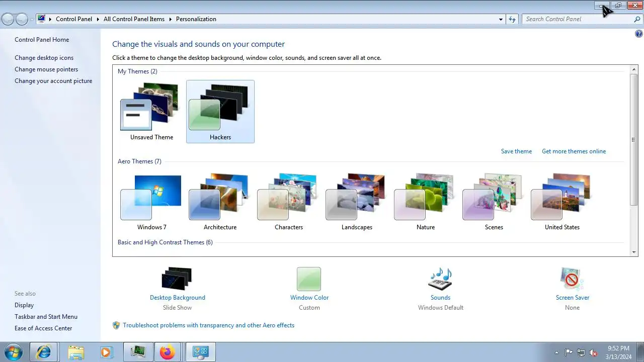Click the theme list scrollbar thumb

pos(634,139)
